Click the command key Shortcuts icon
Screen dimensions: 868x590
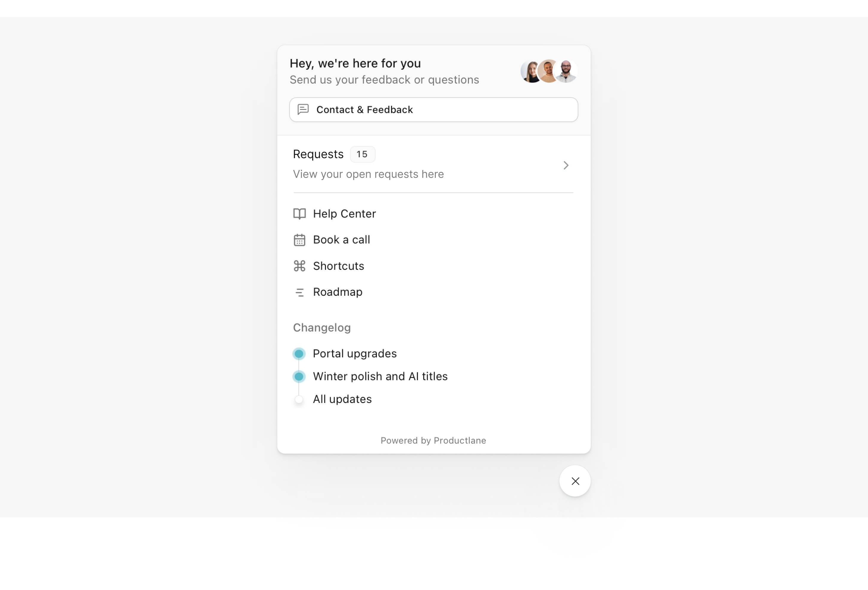(299, 266)
